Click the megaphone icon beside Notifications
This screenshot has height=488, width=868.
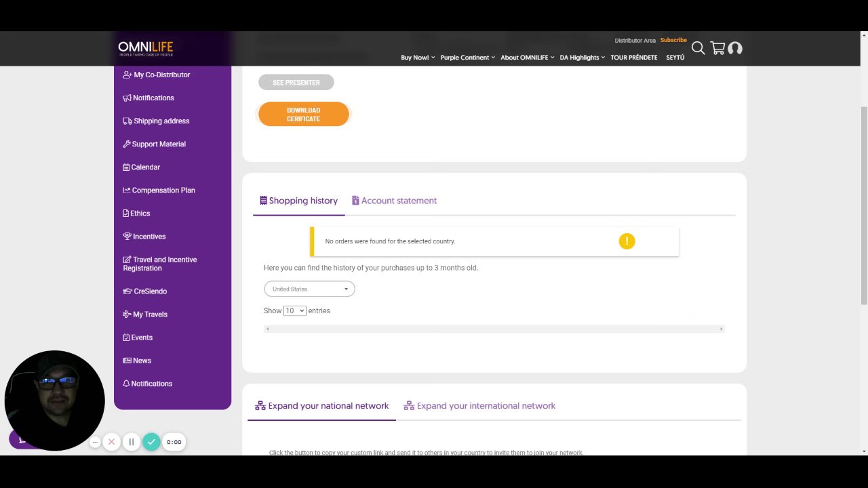coord(127,98)
